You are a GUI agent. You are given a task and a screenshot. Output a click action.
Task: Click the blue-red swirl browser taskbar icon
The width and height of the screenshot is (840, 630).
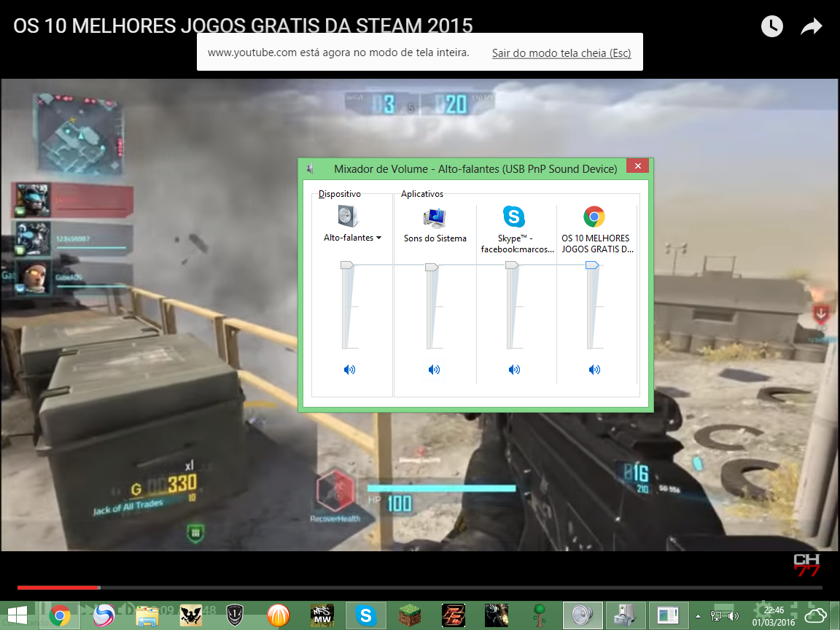[104, 615]
